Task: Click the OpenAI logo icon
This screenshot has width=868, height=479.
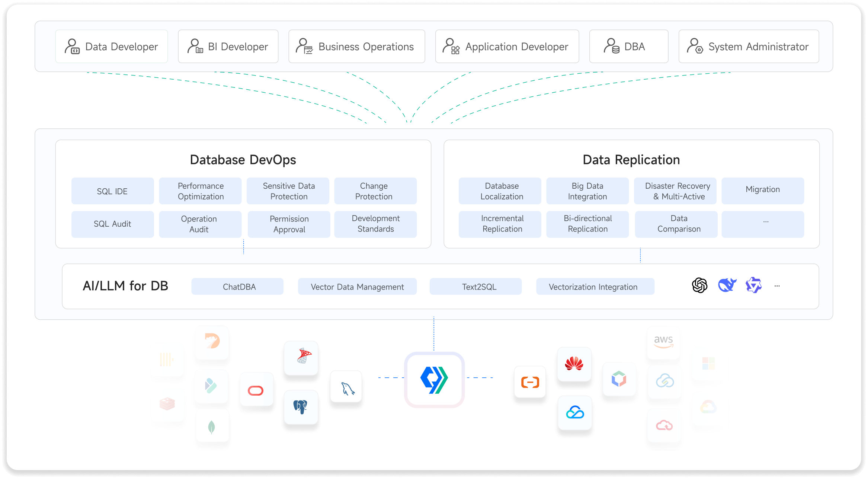Action: point(700,285)
